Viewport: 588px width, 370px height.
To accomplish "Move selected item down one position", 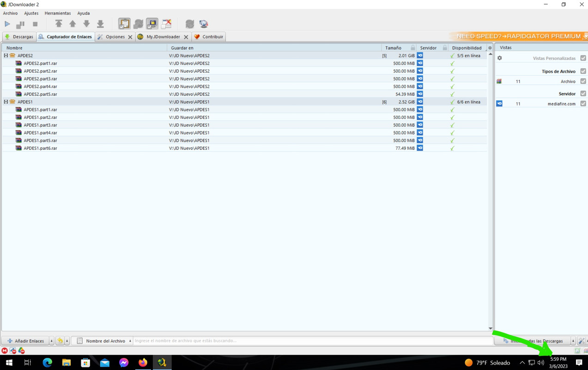I will coord(86,24).
